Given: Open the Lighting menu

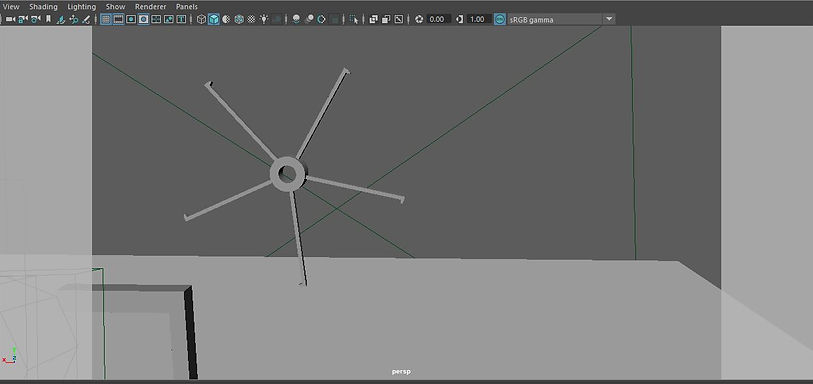Looking at the screenshot, I should click(82, 7).
